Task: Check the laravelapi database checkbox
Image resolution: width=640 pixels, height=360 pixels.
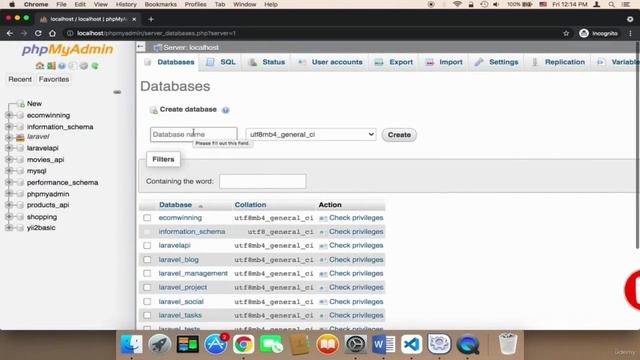Action: coord(147,246)
